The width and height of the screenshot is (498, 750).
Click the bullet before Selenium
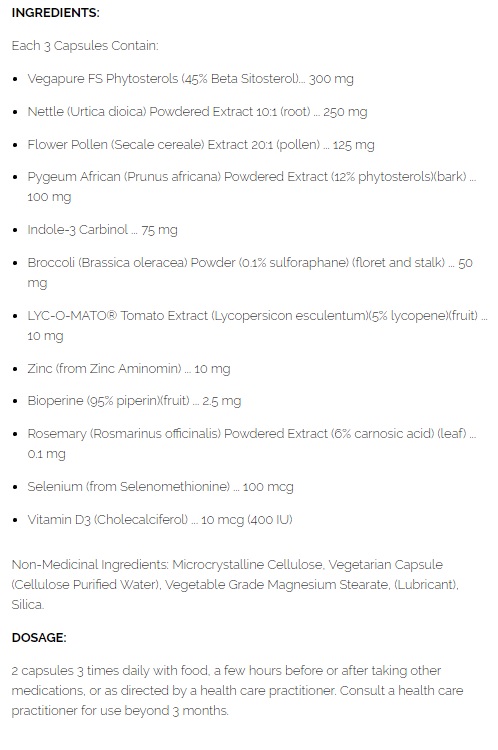pyautogui.click(x=16, y=488)
